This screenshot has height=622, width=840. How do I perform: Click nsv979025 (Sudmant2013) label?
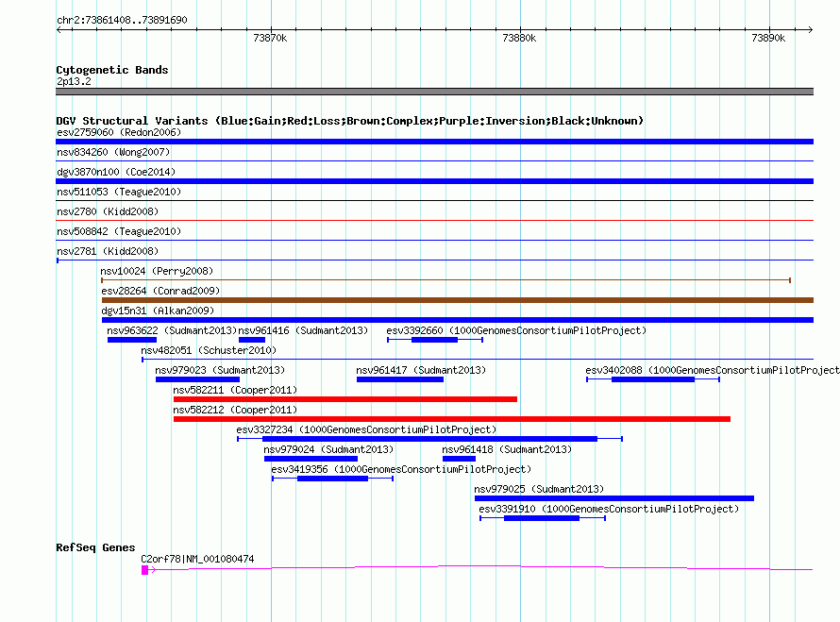[539, 489]
